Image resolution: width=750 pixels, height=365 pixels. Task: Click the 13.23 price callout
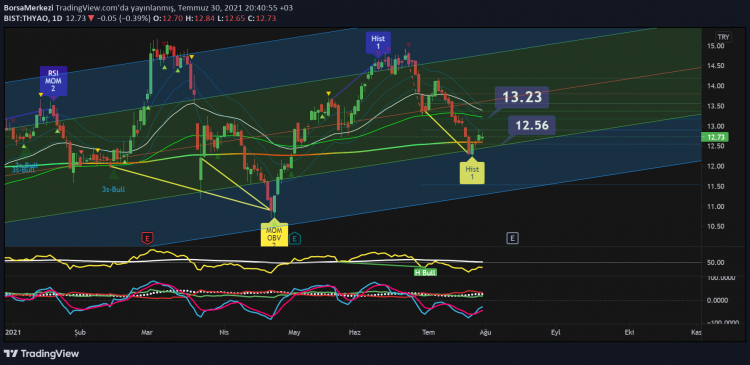tap(522, 97)
